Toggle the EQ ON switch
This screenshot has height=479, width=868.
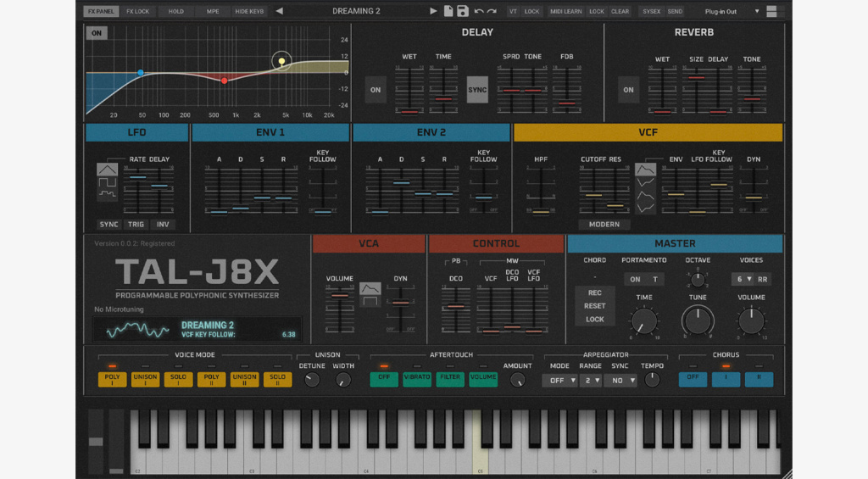(97, 33)
